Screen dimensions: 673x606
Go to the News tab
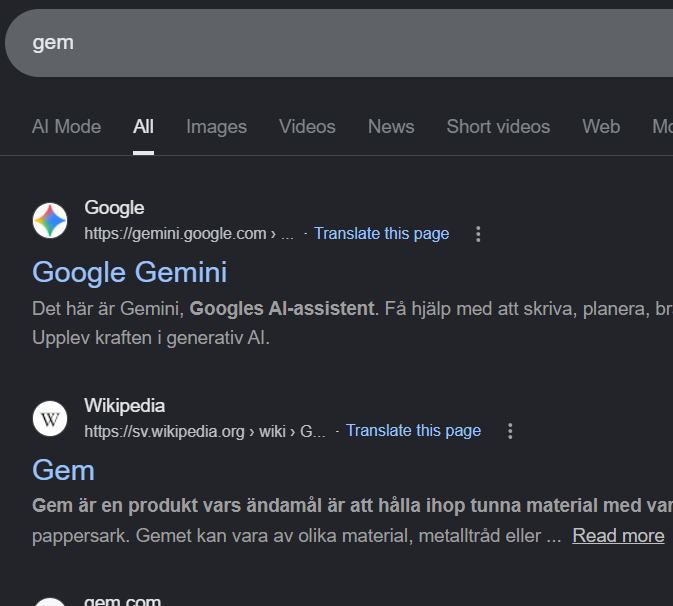pyautogui.click(x=391, y=127)
